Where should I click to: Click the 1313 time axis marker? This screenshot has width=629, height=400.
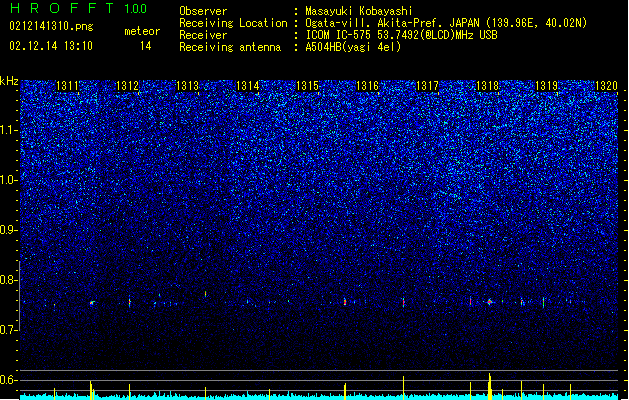click(187, 86)
